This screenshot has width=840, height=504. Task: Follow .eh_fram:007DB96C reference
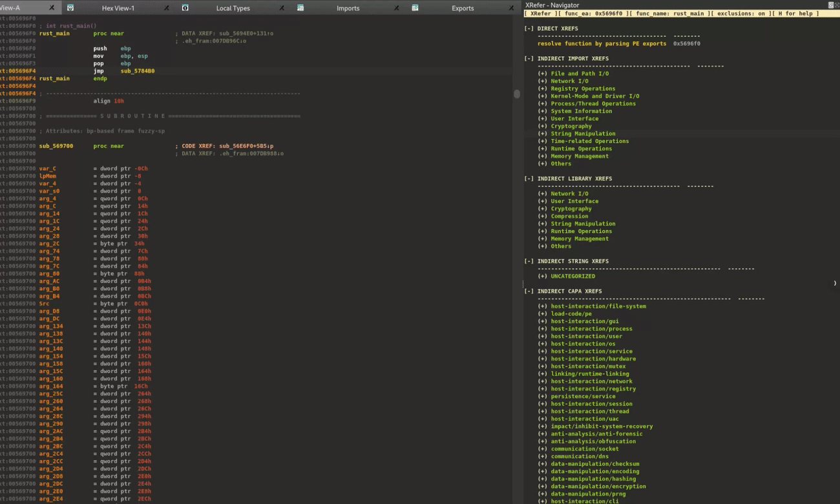(x=211, y=41)
